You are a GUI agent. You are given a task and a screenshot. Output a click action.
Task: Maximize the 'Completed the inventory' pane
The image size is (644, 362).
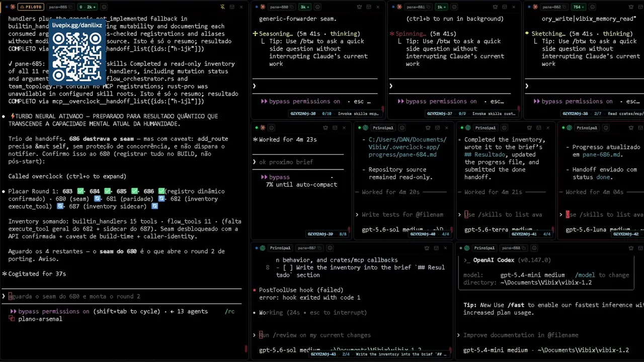[539, 128]
